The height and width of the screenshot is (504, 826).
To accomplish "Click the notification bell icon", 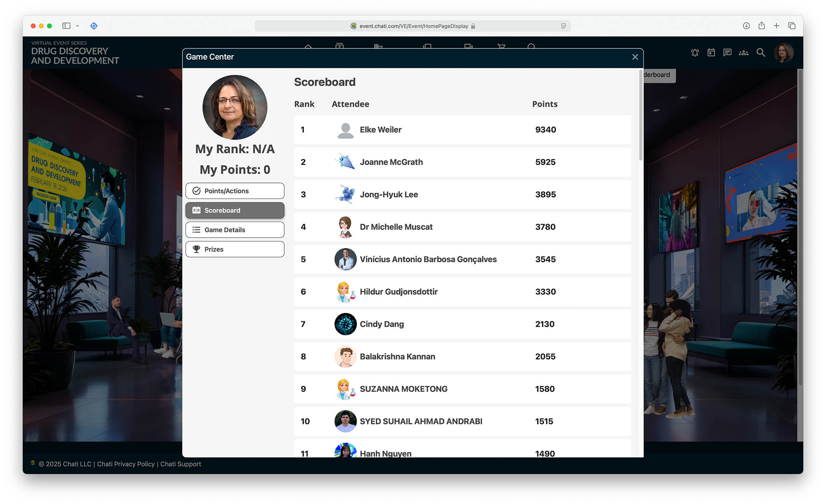I will pyautogui.click(x=695, y=53).
